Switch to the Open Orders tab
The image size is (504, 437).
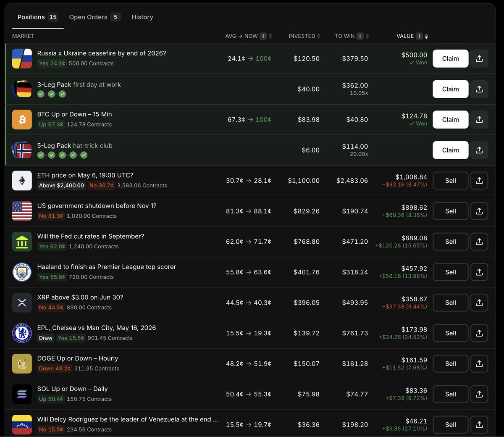click(x=94, y=17)
